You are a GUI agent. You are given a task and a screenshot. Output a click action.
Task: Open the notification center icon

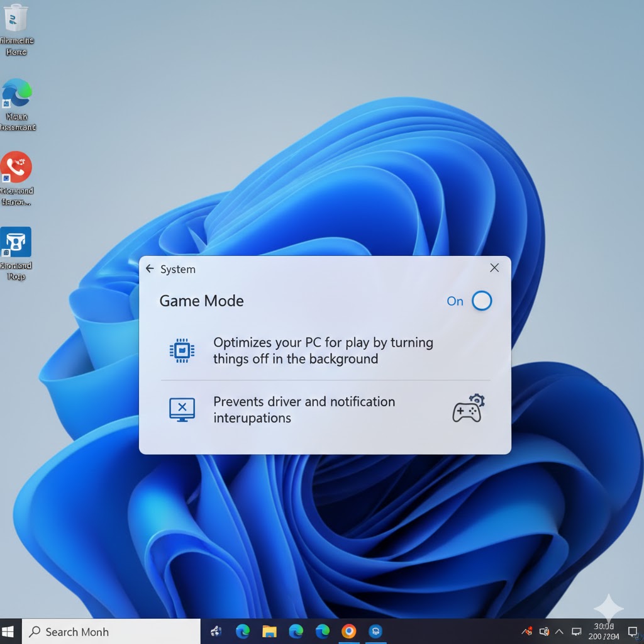click(633, 631)
